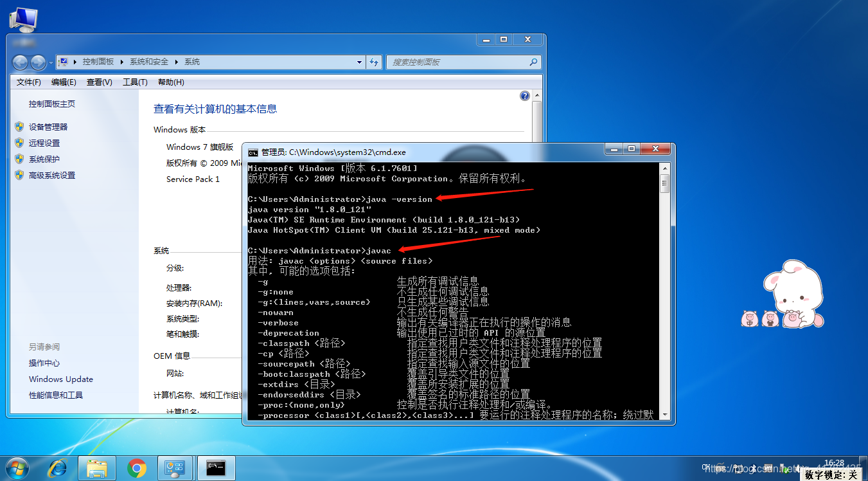The height and width of the screenshot is (481, 868).
Task: Click the 安装内存(RAM): label
Action: (194, 303)
